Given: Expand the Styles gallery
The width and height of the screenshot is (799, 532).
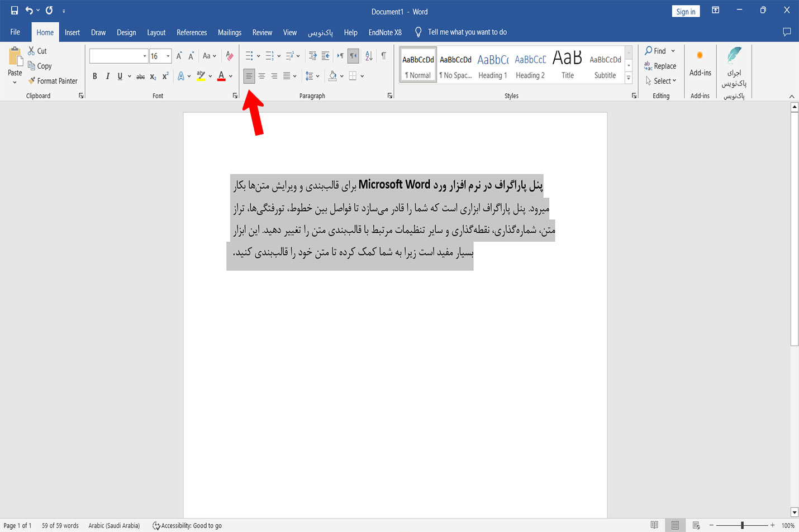Looking at the screenshot, I should tap(629, 78).
